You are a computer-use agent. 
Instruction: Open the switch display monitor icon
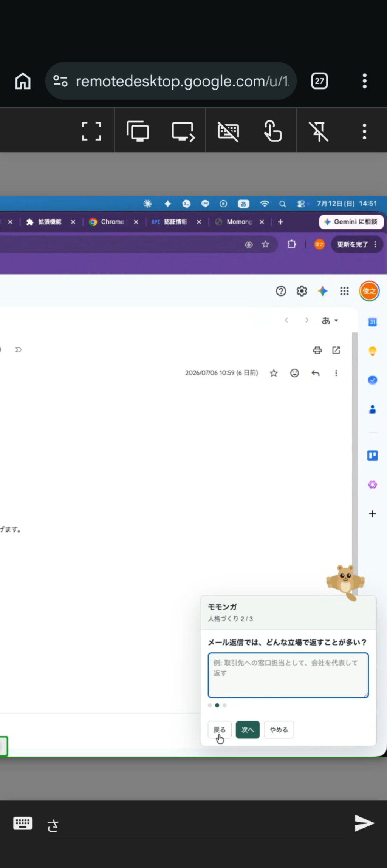click(x=183, y=131)
